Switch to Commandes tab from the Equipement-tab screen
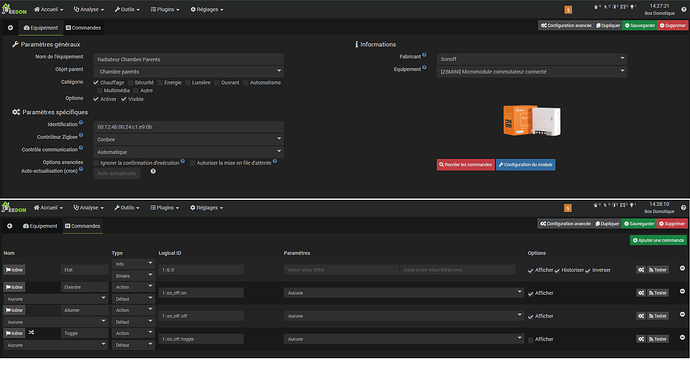Viewport: 690px width, 368px height. (x=83, y=28)
